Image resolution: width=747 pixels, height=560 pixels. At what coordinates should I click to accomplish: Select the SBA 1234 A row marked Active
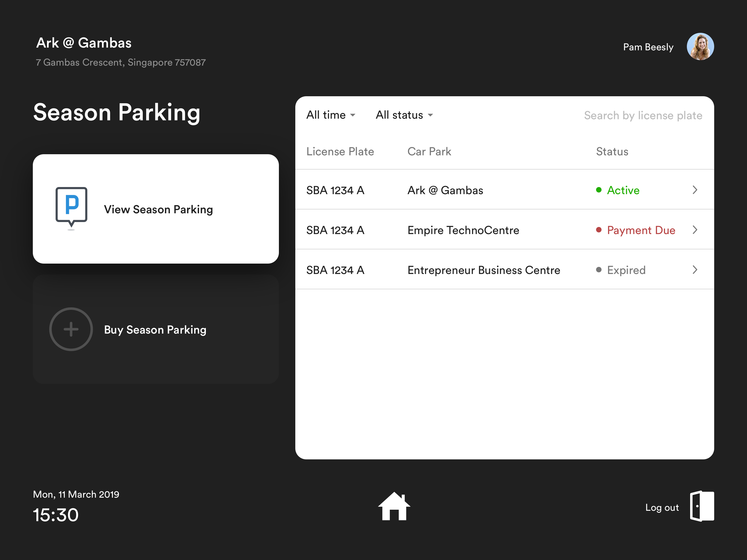pos(473,190)
